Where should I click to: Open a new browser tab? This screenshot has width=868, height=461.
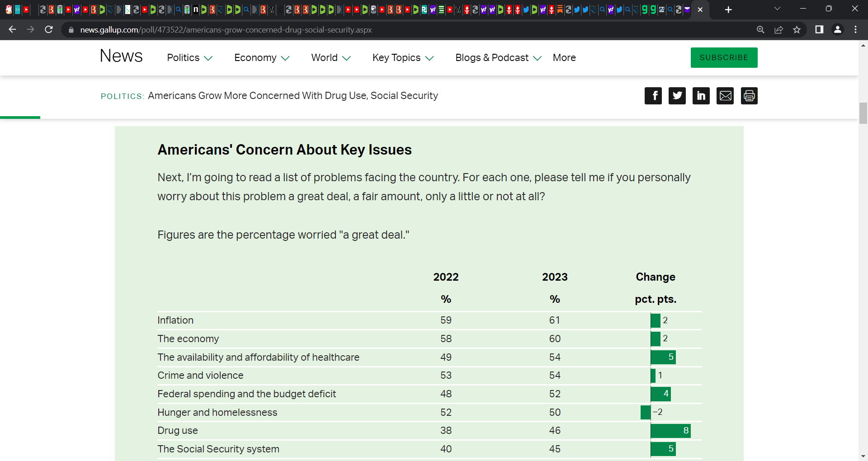[728, 9]
